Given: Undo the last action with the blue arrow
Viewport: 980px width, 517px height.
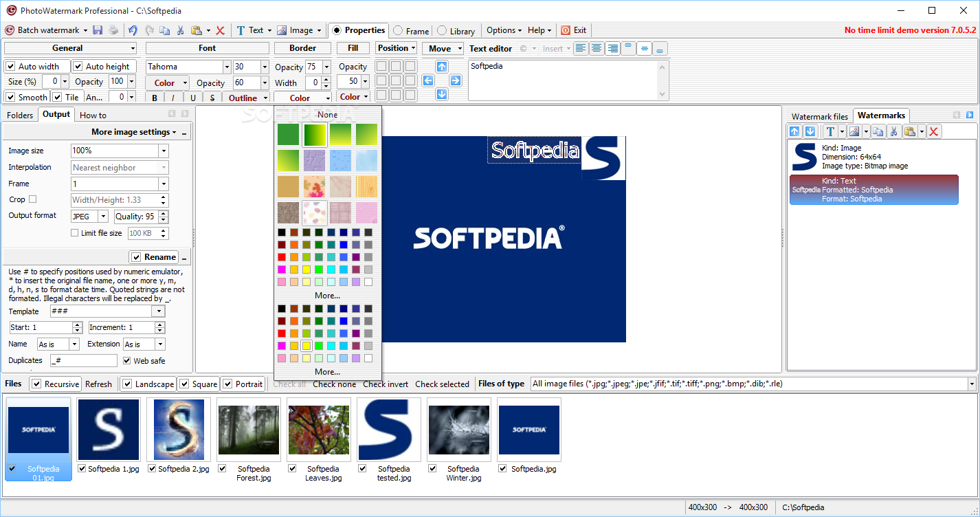Looking at the screenshot, I should (133, 30).
